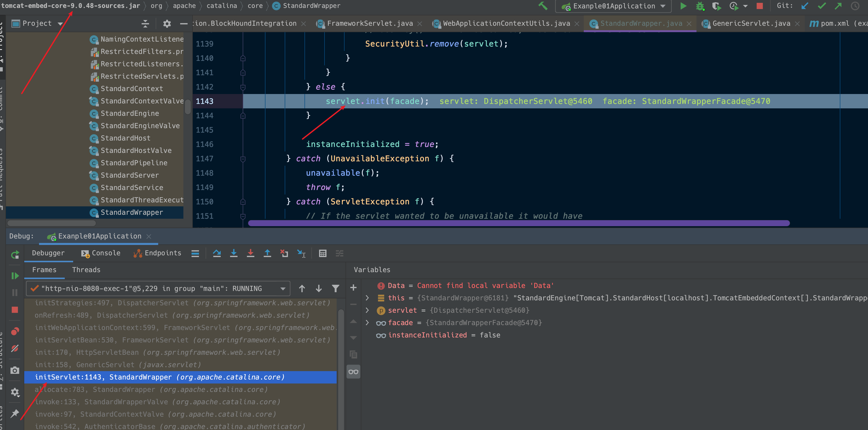Click the Step Into debugger icon
This screenshot has width=868, height=430.
(234, 253)
